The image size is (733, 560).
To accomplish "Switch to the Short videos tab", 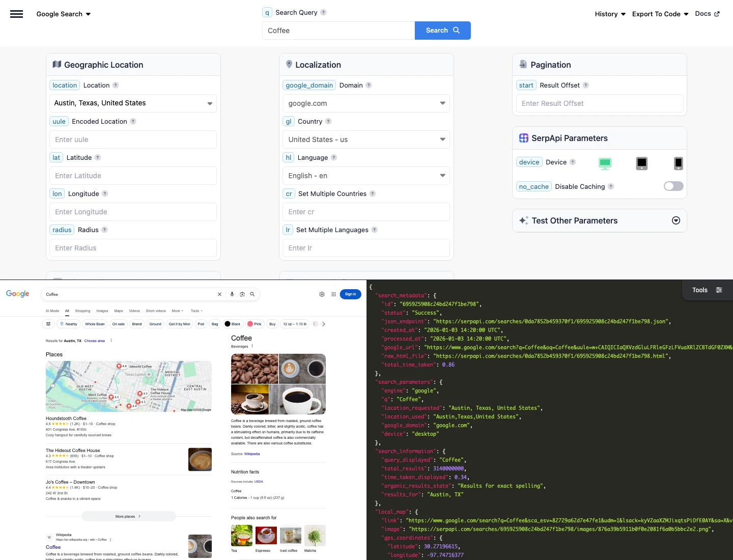I will point(156,311).
